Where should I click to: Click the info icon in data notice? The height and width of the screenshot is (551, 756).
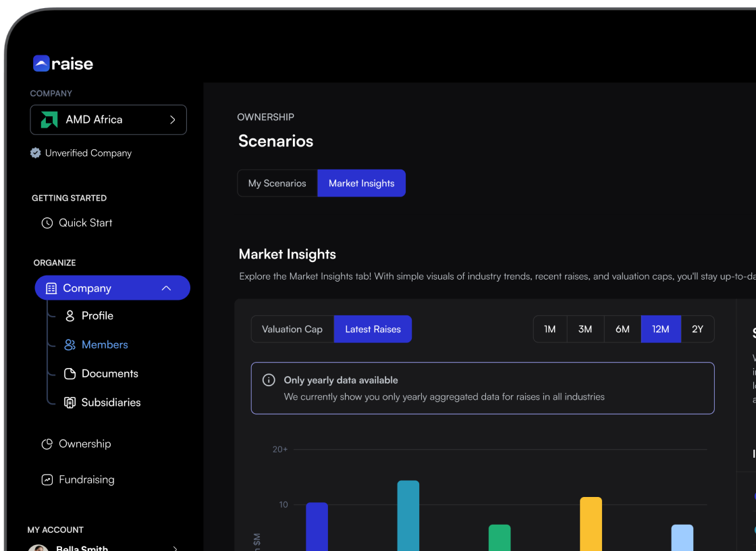point(269,380)
